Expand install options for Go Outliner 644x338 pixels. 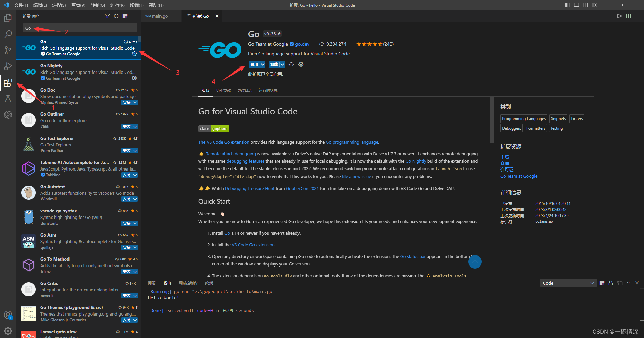click(x=135, y=127)
